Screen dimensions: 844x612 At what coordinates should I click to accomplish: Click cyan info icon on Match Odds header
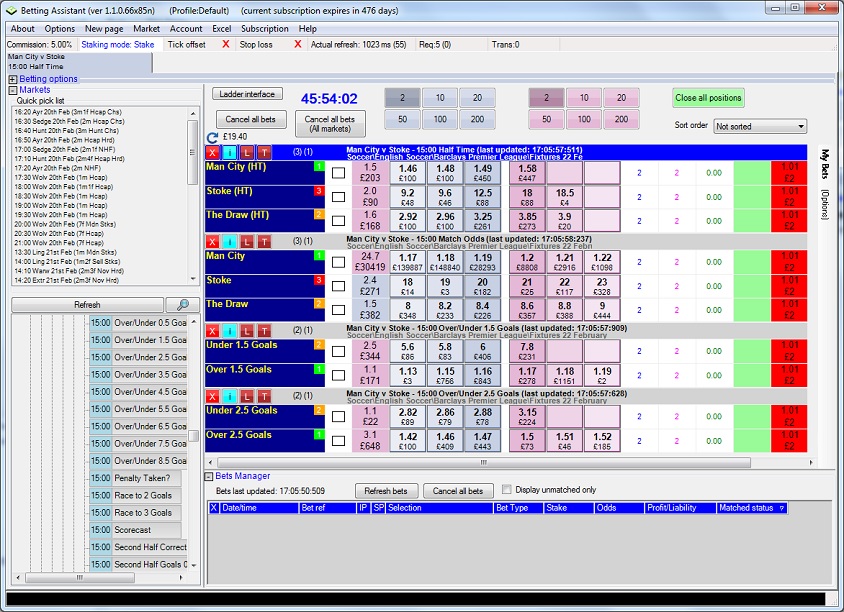229,242
